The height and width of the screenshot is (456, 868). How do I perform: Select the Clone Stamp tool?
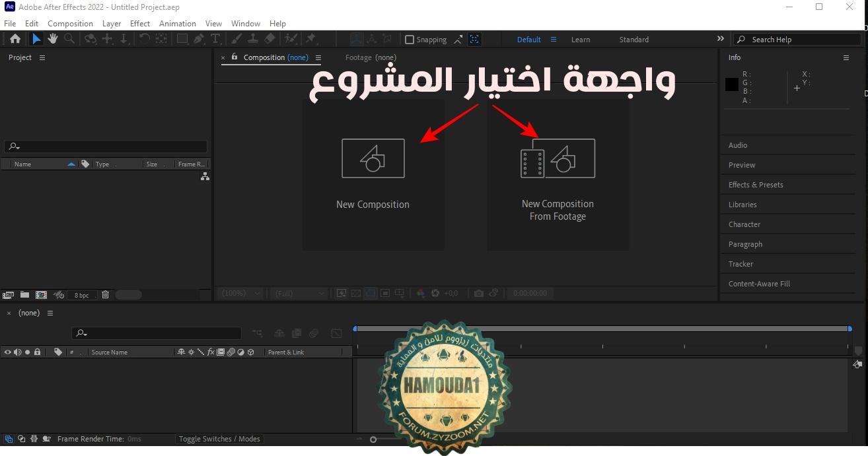point(252,39)
